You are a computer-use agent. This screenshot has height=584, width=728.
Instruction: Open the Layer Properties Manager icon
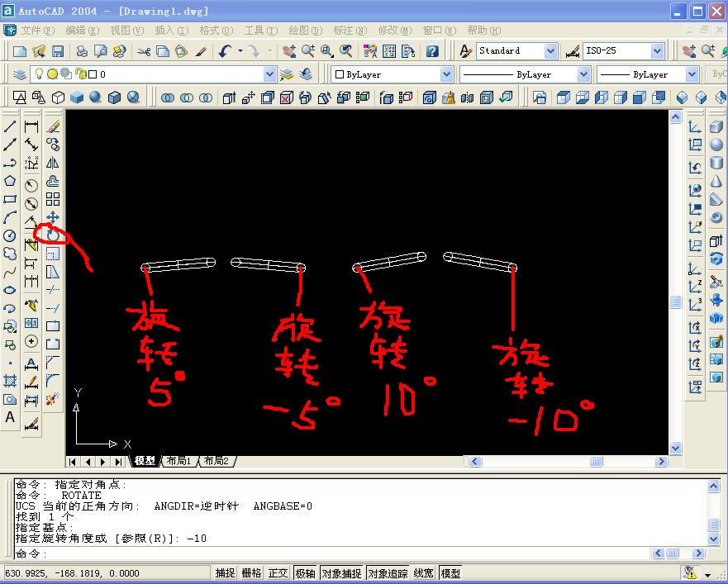pos(20,74)
